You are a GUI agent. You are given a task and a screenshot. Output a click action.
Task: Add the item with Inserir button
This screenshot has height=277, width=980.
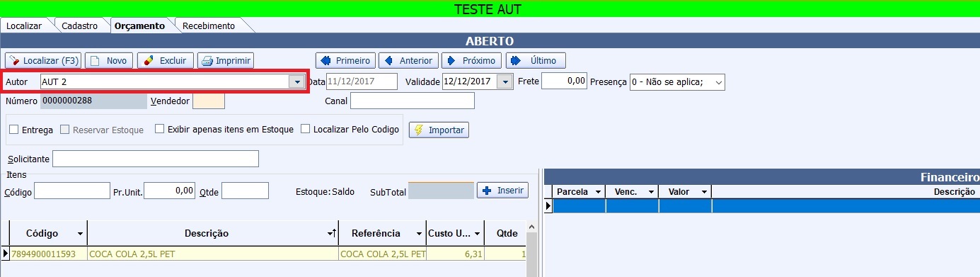tap(503, 191)
